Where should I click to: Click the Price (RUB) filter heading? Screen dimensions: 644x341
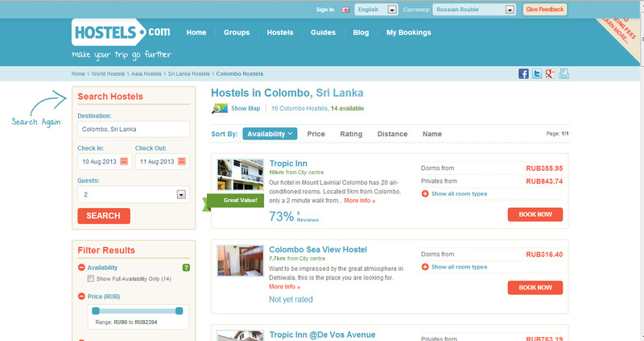coord(104,297)
